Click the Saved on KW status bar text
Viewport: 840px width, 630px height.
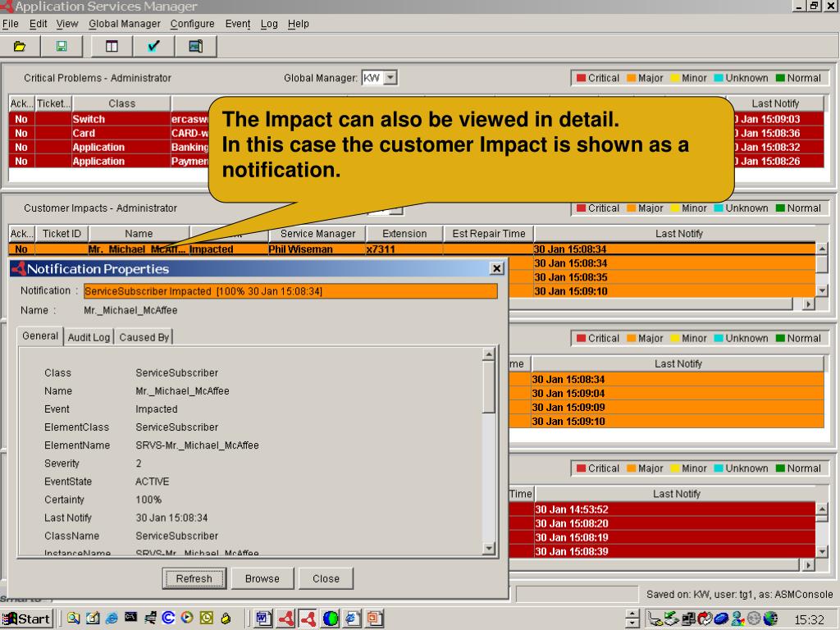(739, 594)
